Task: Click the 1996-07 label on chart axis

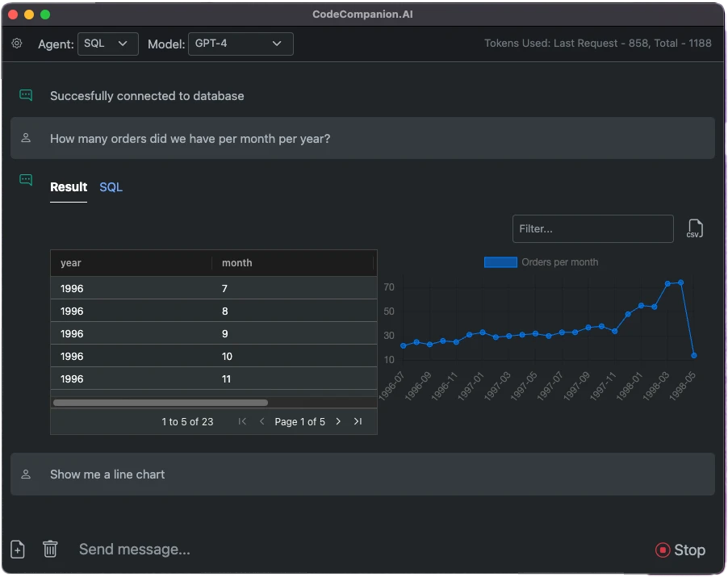Action: point(392,386)
